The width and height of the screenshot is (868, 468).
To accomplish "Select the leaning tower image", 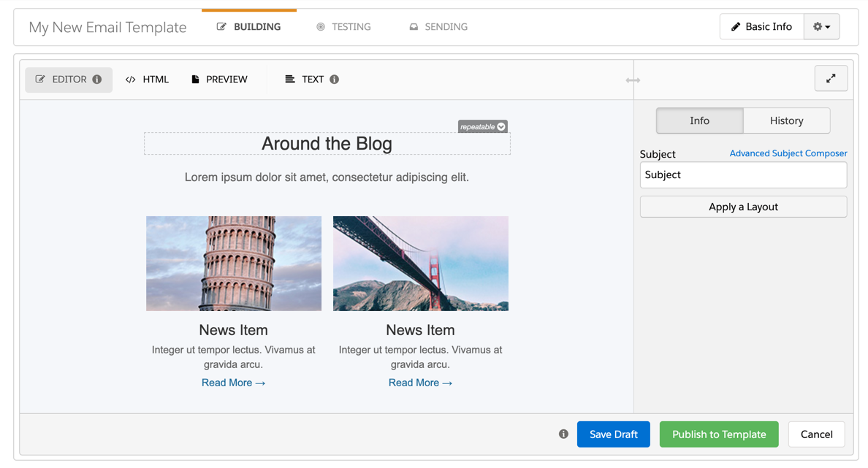I will (x=234, y=264).
